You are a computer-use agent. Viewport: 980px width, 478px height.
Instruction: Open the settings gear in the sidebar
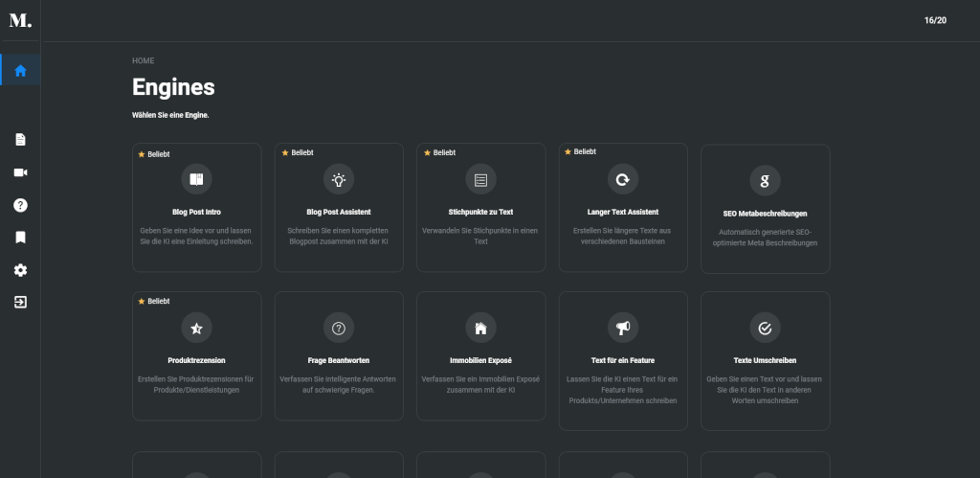21,270
